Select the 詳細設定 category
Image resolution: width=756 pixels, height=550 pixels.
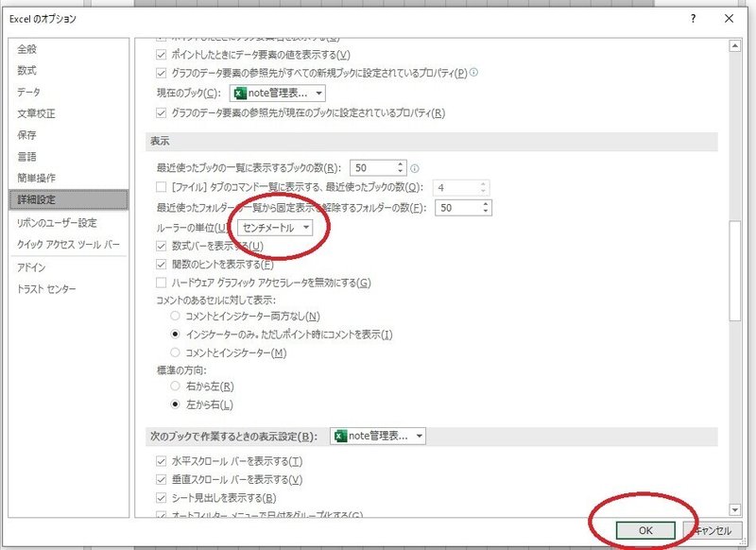click(x=68, y=199)
